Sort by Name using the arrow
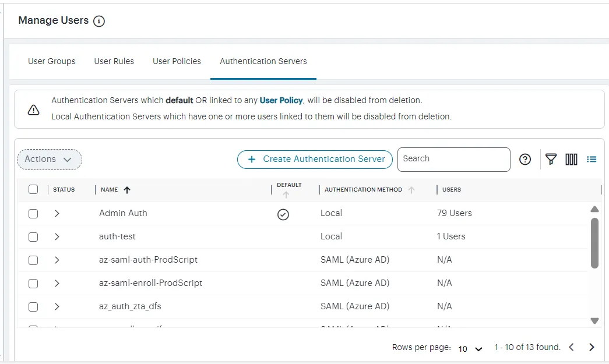Image resolution: width=609 pixels, height=364 pixels. coord(127,190)
